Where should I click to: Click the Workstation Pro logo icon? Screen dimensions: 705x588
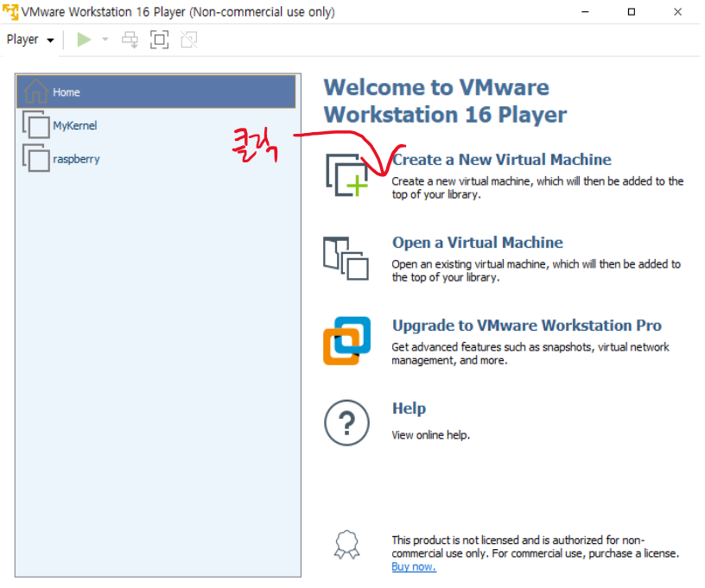pos(346,341)
